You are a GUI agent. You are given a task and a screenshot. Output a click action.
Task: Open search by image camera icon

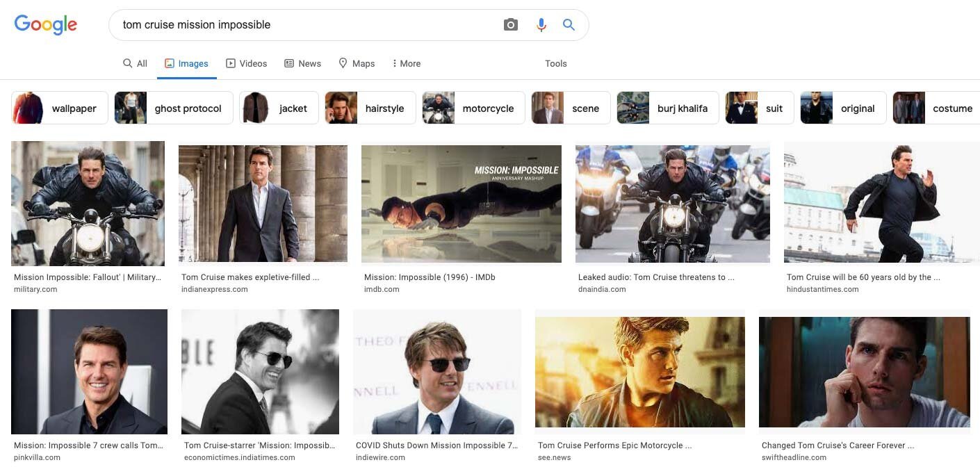click(511, 25)
